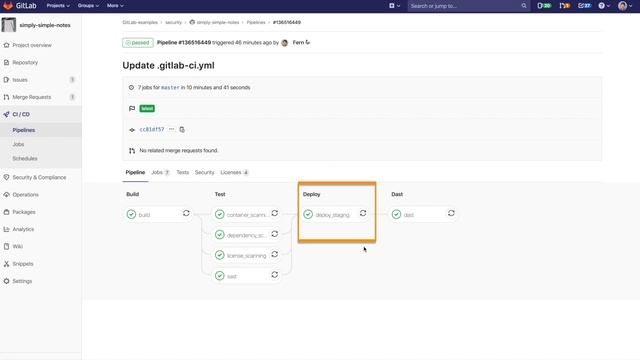
Task: Expand commit details ellipsis button
Action: [x=172, y=129]
